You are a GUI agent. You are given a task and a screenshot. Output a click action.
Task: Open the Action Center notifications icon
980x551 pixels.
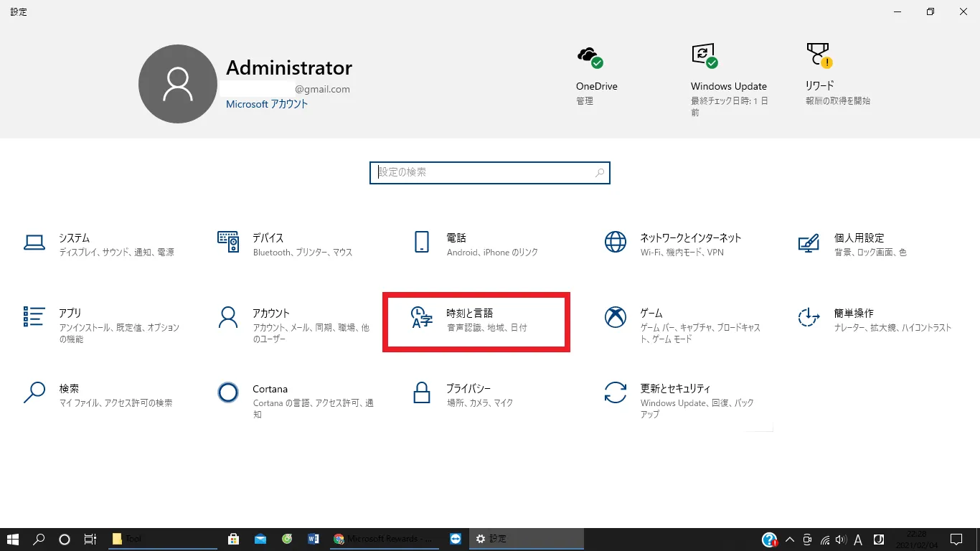[x=956, y=540]
